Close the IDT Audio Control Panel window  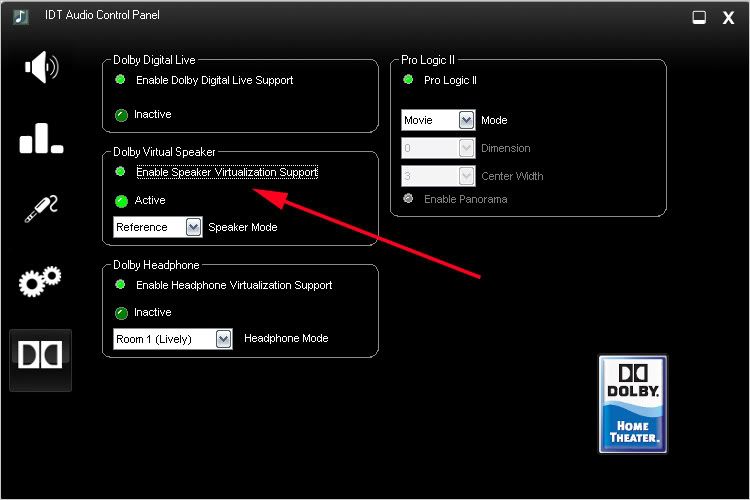728,18
